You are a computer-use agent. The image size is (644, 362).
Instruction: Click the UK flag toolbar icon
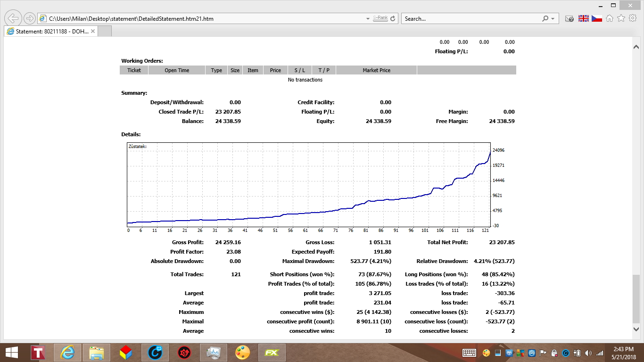coord(584,18)
